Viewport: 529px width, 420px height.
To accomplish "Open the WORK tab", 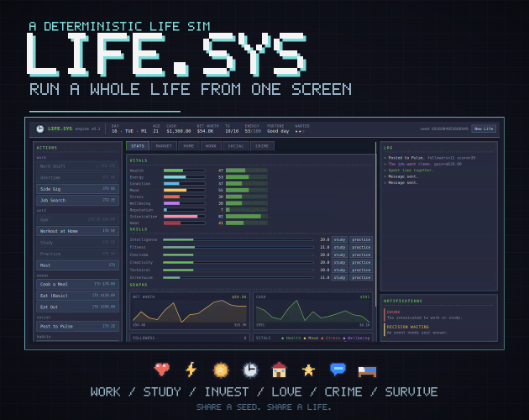I will click(x=211, y=146).
